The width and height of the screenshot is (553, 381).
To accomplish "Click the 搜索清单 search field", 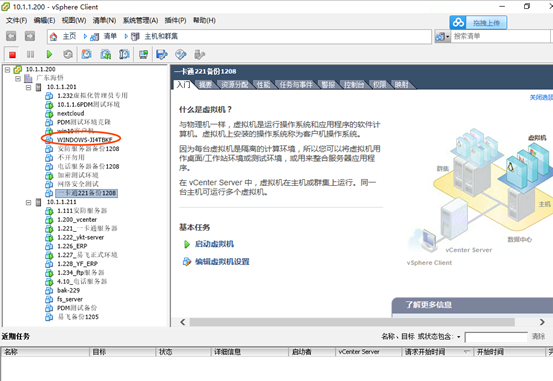I will pyautogui.click(x=501, y=36).
